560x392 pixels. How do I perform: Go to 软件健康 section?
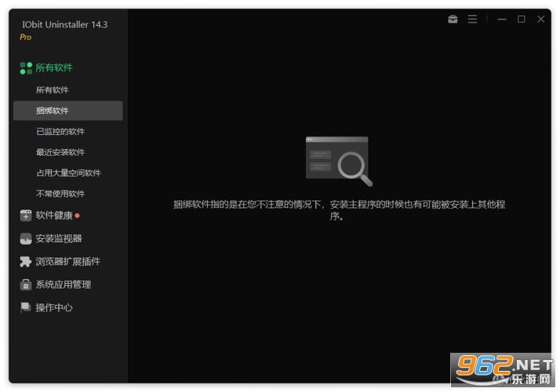click(54, 216)
